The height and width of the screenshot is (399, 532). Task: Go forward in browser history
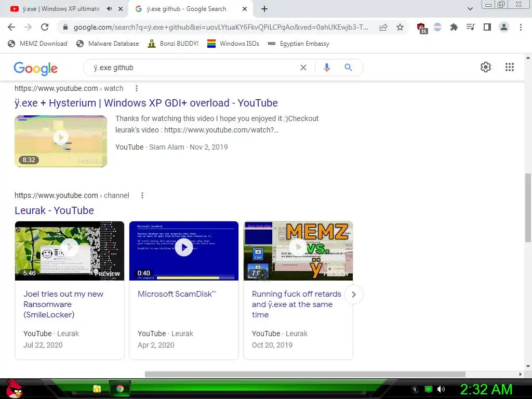point(28,27)
